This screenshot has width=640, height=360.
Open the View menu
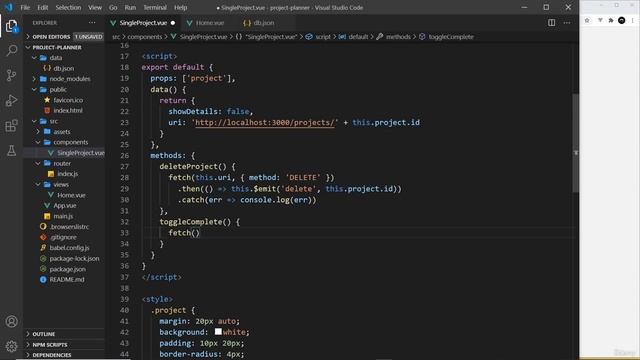(95, 7)
